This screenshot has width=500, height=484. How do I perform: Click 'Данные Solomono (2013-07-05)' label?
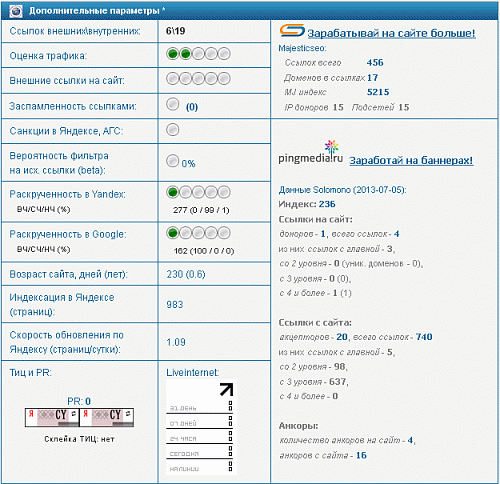342,190
